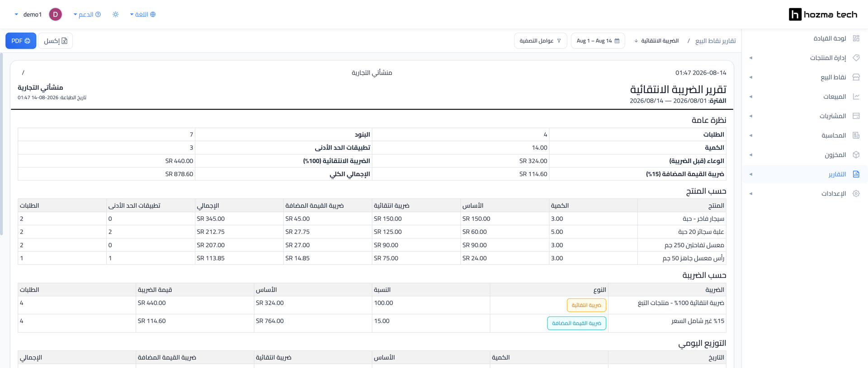Click the معسل تفاحتين 250 جم product cell
868x368 pixels.
point(682,245)
